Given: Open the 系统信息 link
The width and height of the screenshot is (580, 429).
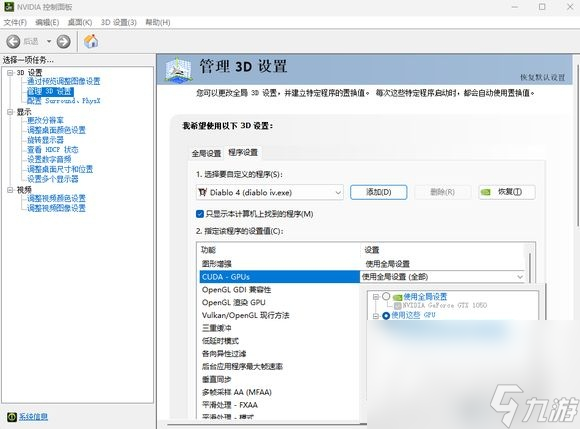Looking at the screenshot, I should [33, 417].
